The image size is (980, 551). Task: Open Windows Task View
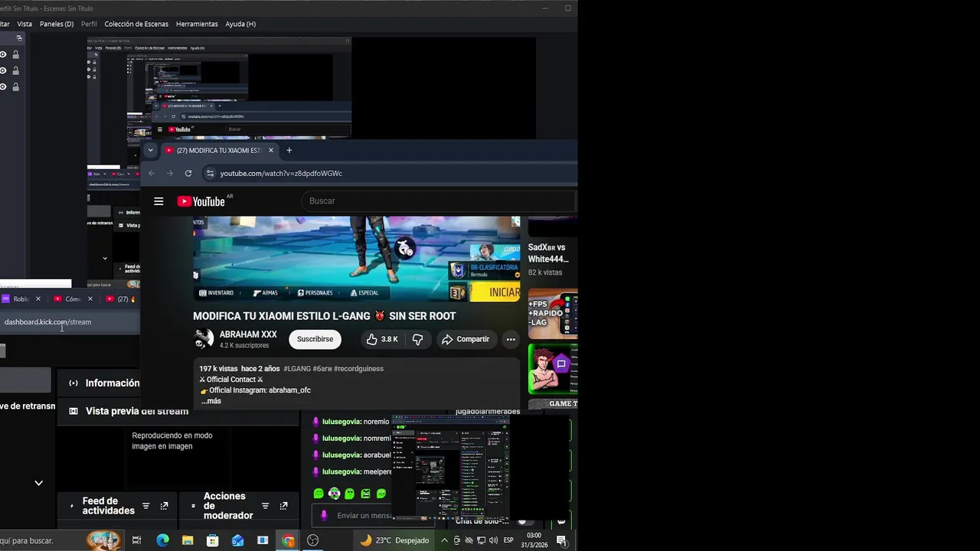136,540
